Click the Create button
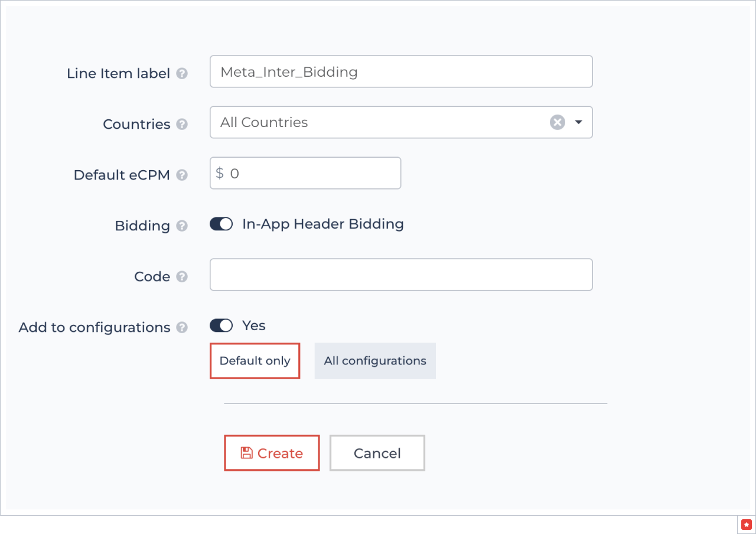Viewport: 756px width, 534px height. (272, 452)
